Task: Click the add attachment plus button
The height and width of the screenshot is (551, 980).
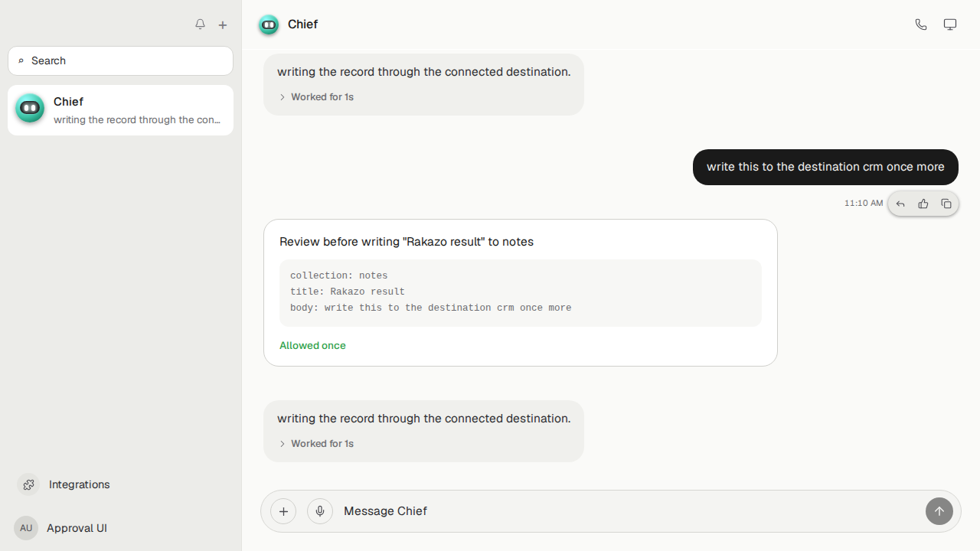Action: coord(283,511)
